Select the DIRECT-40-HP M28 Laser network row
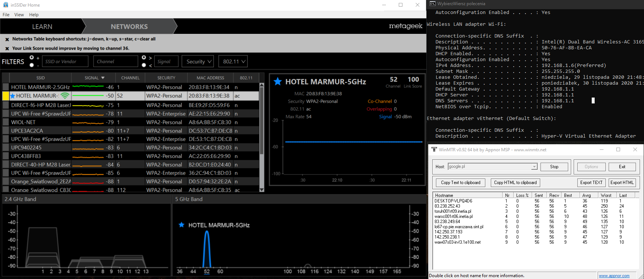 pyautogui.click(x=131, y=165)
